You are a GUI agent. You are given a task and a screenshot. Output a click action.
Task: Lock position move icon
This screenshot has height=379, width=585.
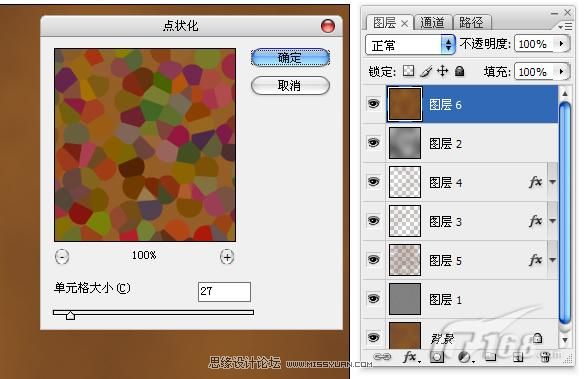[x=442, y=71]
